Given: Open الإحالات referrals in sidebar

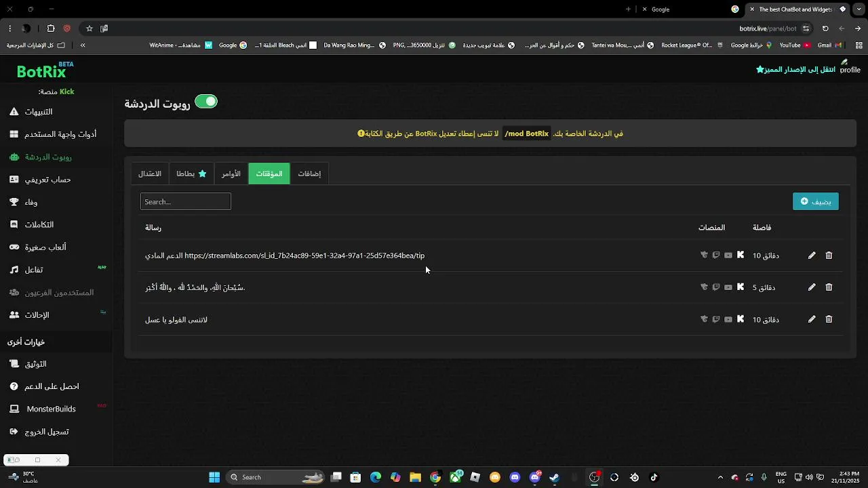Looking at the screenshot, I should pyautogui.click(x=29, y=315).
